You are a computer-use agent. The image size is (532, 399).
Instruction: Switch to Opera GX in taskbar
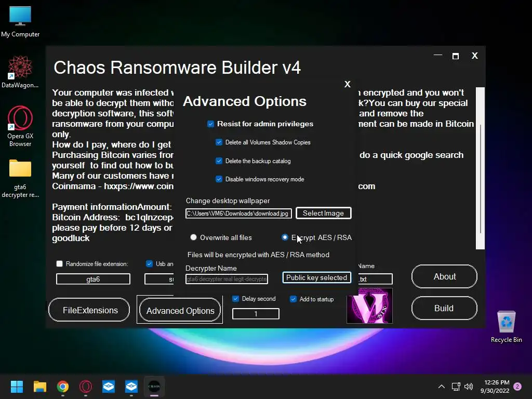86,387
